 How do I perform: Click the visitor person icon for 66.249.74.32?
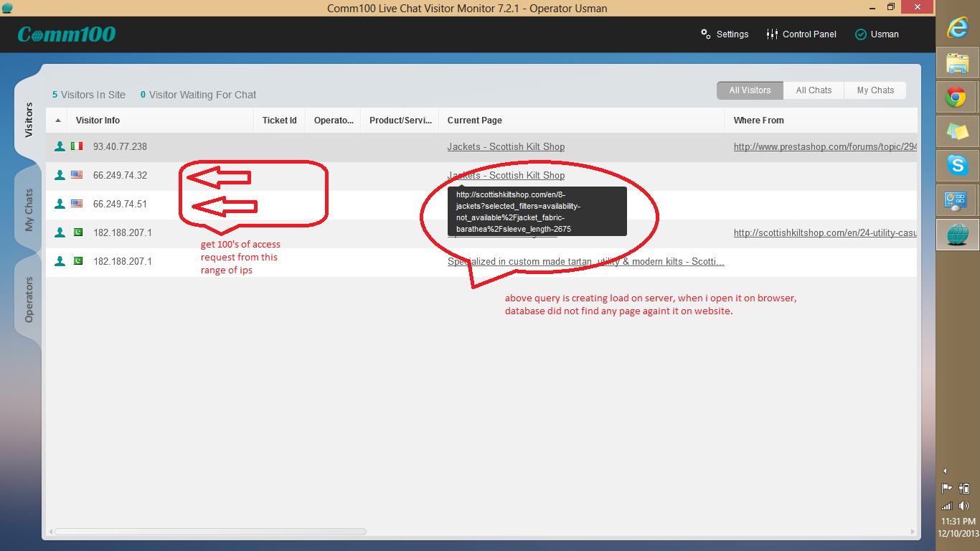pos(60,175)
